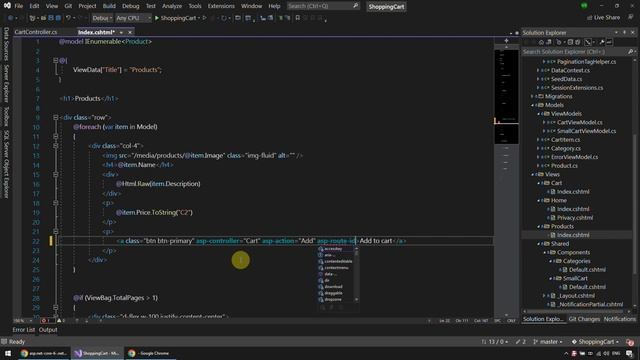Pin the Solution Explorer auto-hide toggle
Image resolution: width=640 pixels, height=360 pixels.
pyautogui.click(x=624, y=32)
